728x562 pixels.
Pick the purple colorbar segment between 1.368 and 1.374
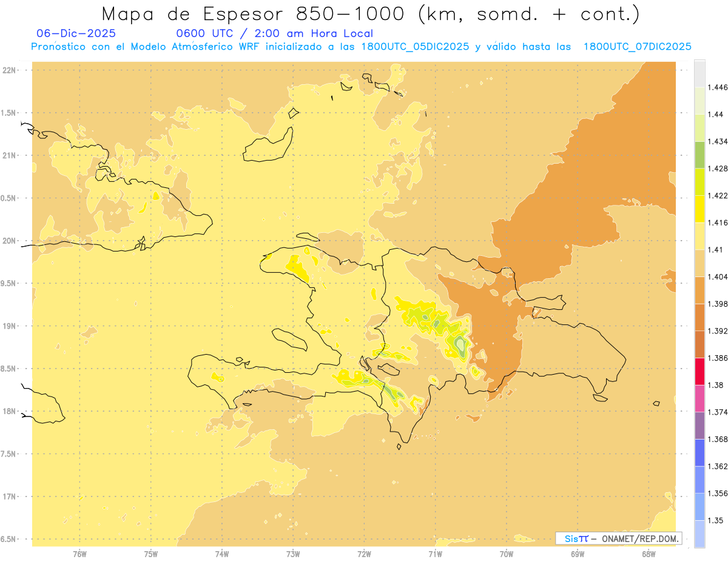tap(699, 426)
